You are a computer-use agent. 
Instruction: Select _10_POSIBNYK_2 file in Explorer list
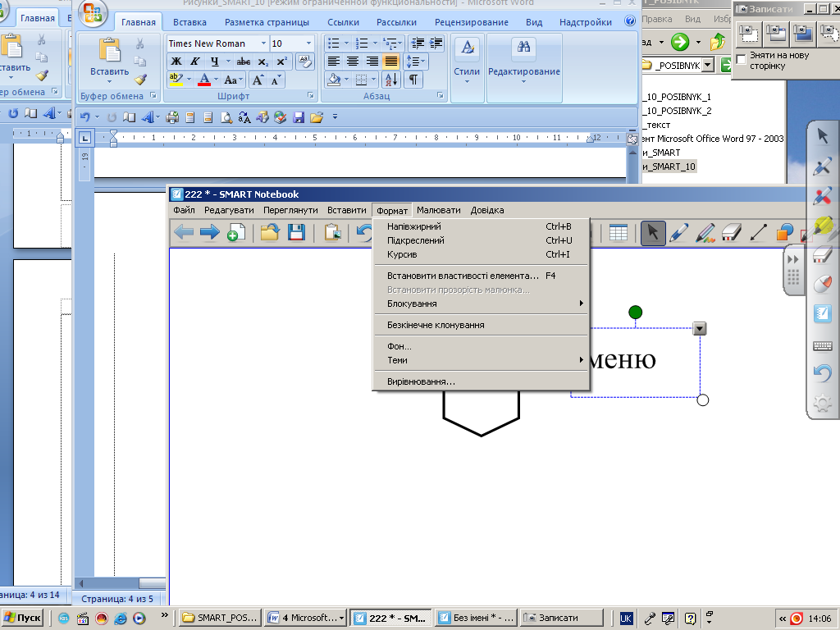pos(678,111)
